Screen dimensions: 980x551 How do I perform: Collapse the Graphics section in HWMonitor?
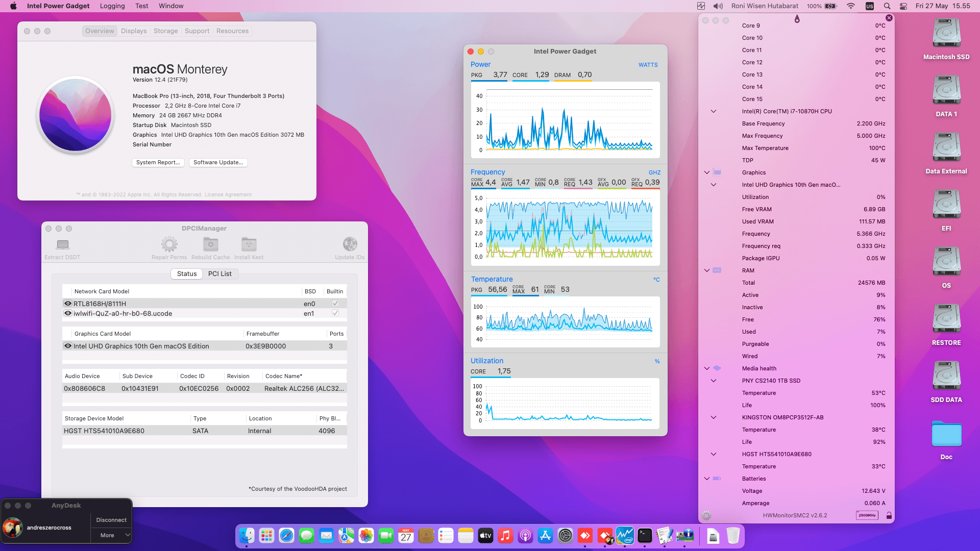coord(707,172)
